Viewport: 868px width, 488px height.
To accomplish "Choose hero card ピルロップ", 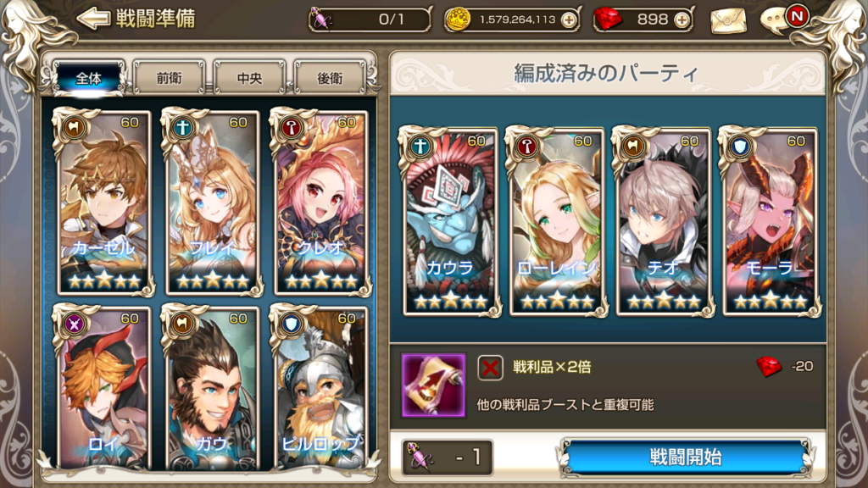I will 320,387.
